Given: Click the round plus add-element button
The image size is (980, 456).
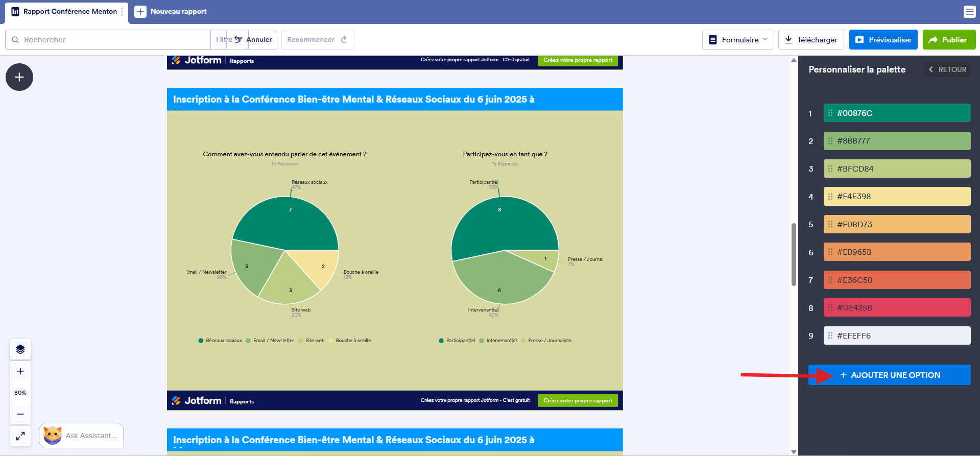Looking at the screenshot, I should click(19, 77).
